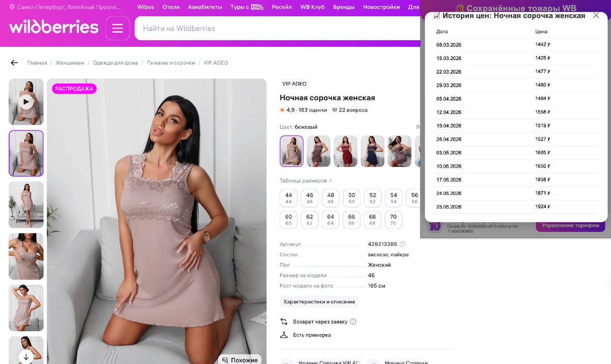Screen dimensions: 611x364
Task: Open the hamburger catalog menu
Action: (x=118, y=29)
